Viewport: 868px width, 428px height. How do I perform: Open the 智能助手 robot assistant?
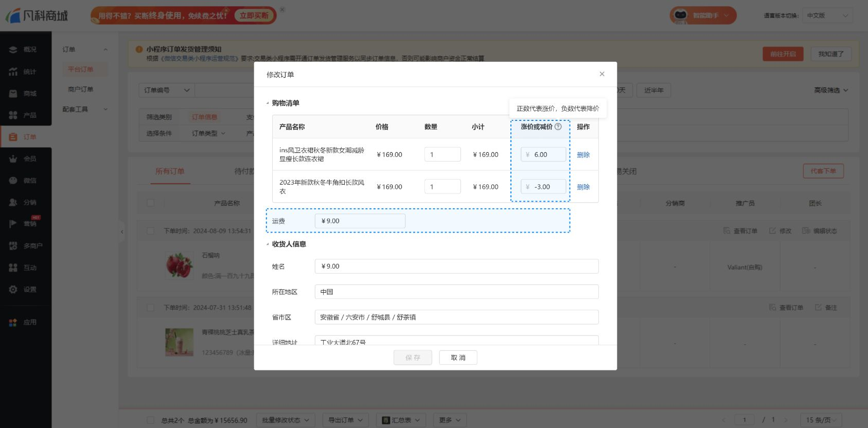point(703,15)
